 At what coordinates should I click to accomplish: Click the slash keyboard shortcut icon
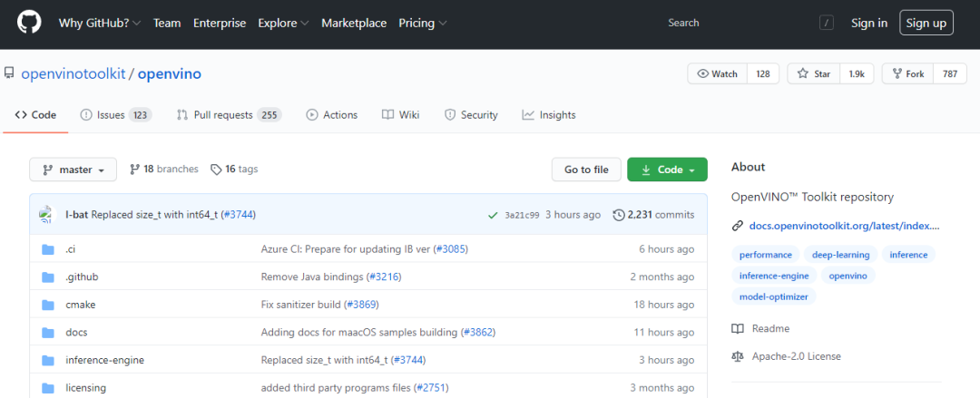click(x=827, y=23)
